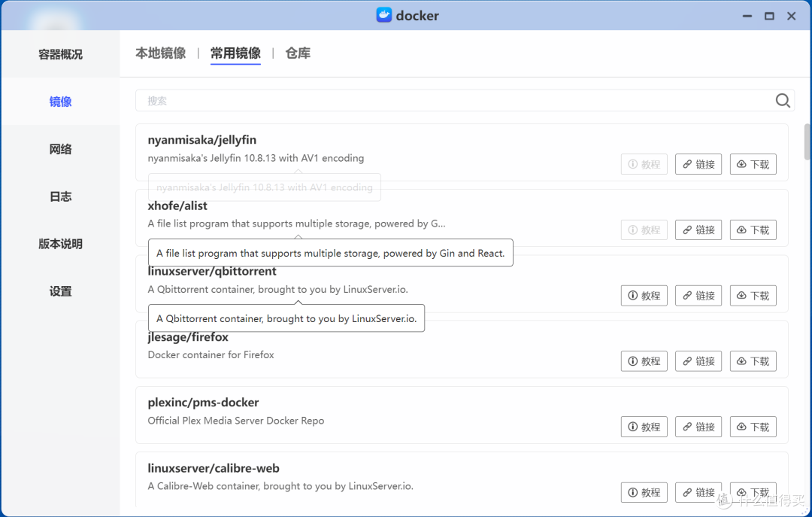This screenshot has height=517, width=812.
Task: Download the xhofe/alist image
Action: (753, 230)
